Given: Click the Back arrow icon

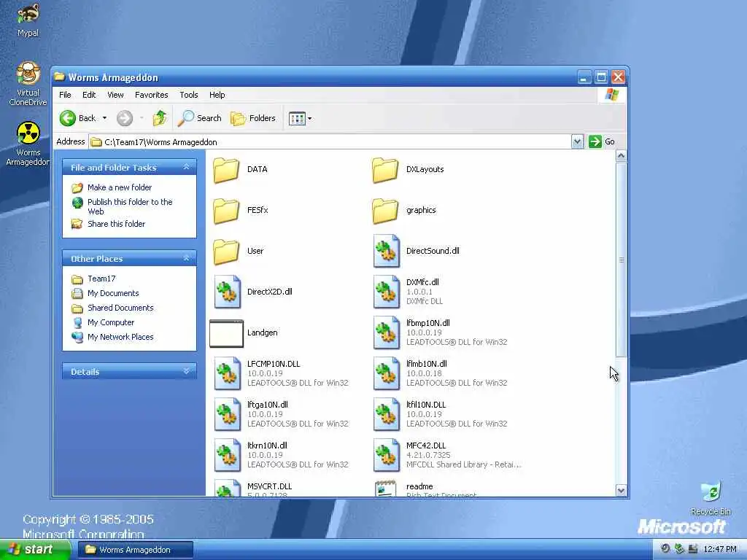Looking at the screenshot, I should point(68,118).
